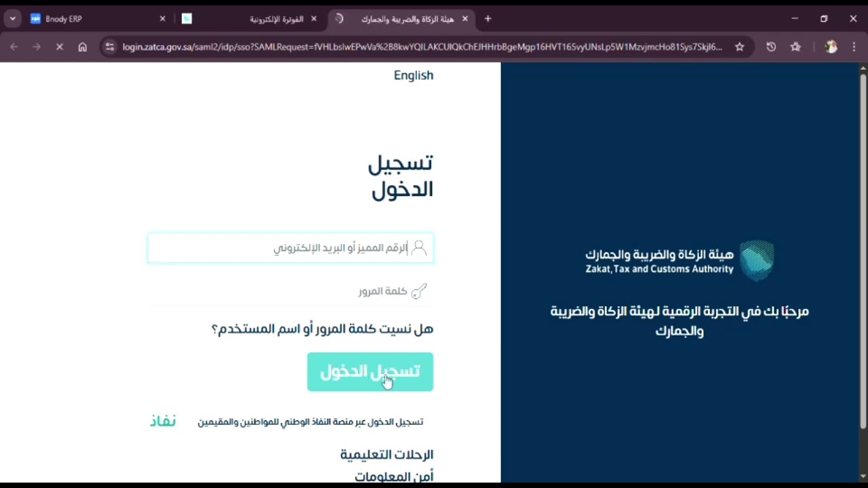The width and height of the screenshot is (868, 488).
Task: Open the أمن المعلومات link
Action: [394, 476]
